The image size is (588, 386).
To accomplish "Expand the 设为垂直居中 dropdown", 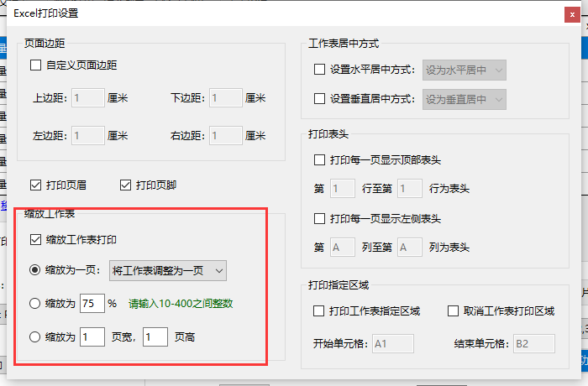I will pos(465,99).
